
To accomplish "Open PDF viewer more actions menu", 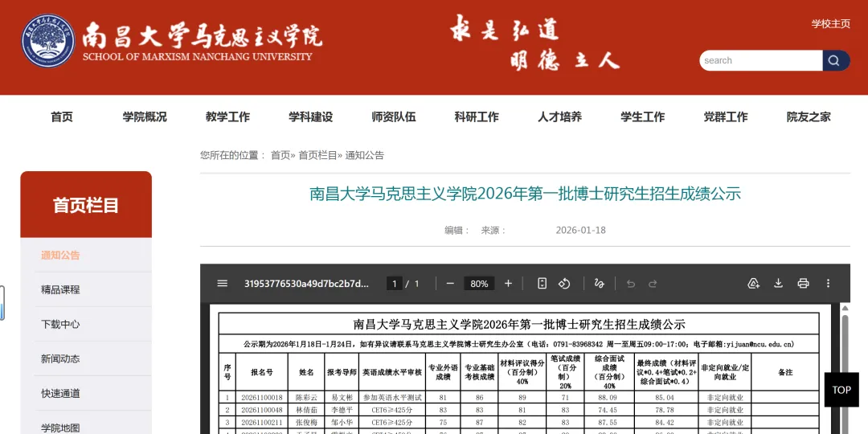I will pos(828,284).
